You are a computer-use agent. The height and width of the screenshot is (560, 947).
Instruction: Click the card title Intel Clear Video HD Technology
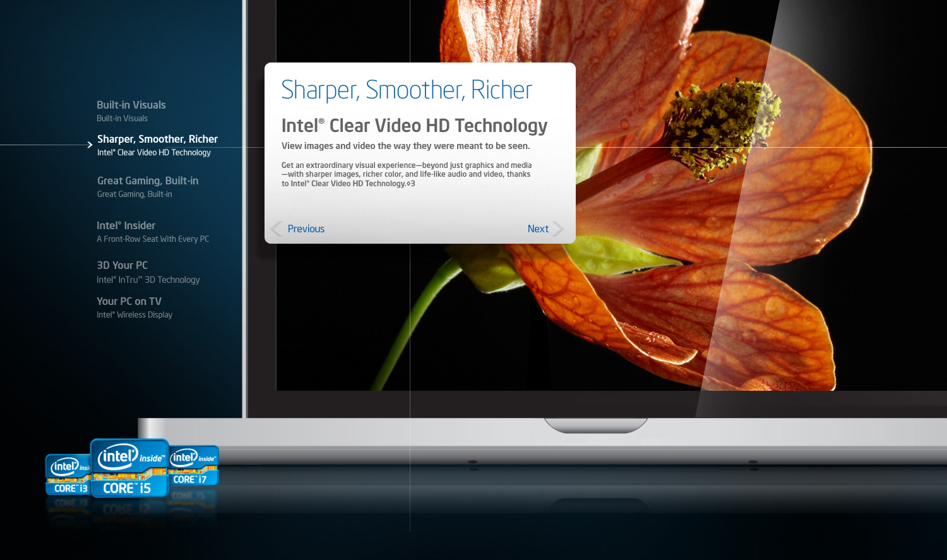[x=414, y=126]
